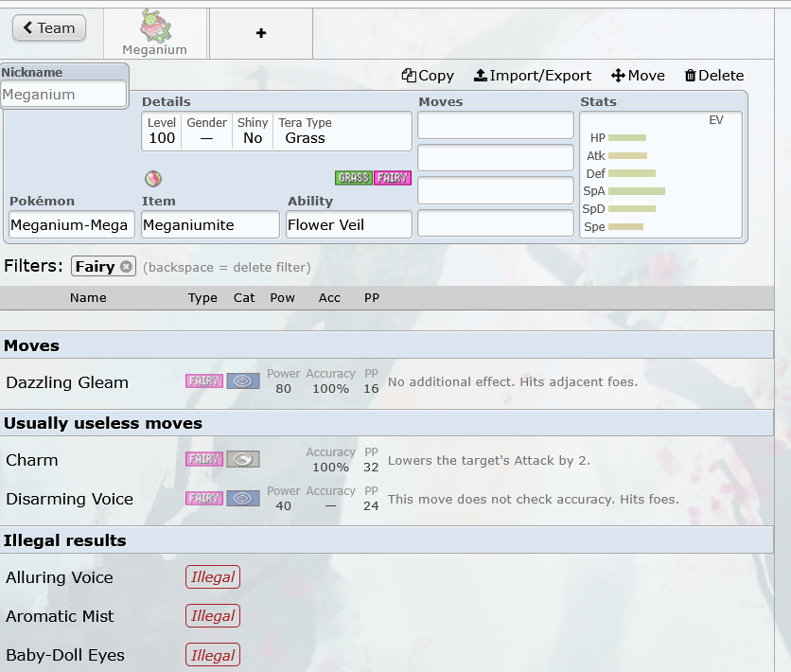
Task: Toggle the Shiny No setting
Action: (253, 131)
